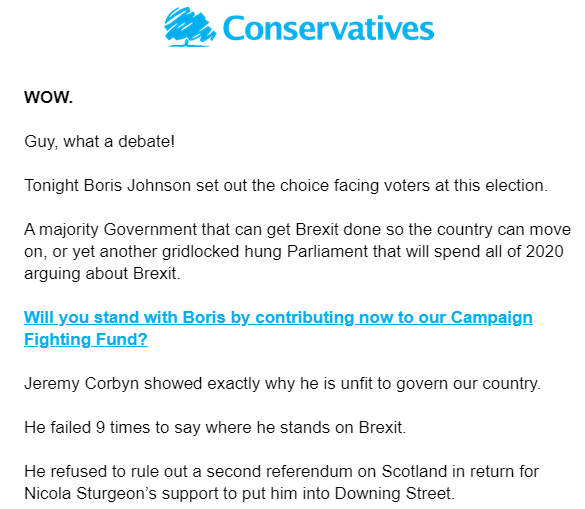Click the phrase 'arguing about Brexit.'
The height and width of the screenshot is (509, 585).
pos(102,274)
